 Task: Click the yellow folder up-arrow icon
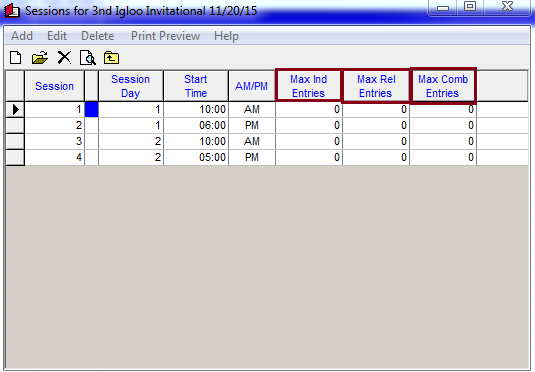(111, 58)
